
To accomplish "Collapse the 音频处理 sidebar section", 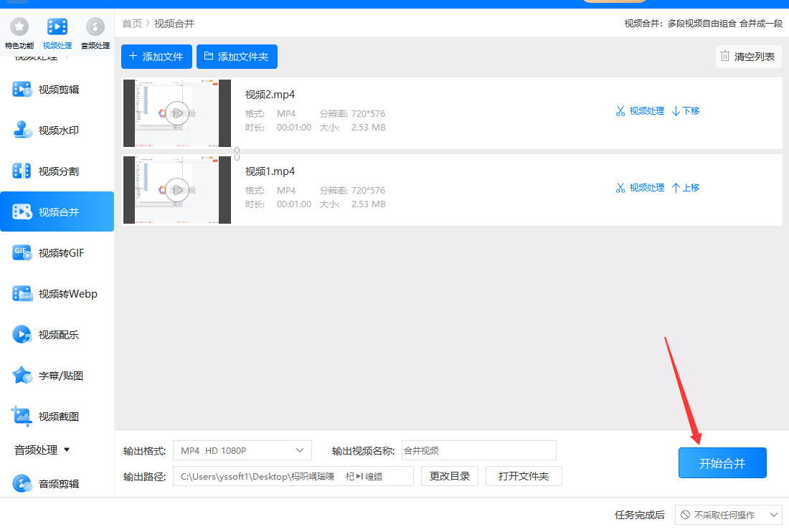I will pyautogui.click(x=42, y=450).
